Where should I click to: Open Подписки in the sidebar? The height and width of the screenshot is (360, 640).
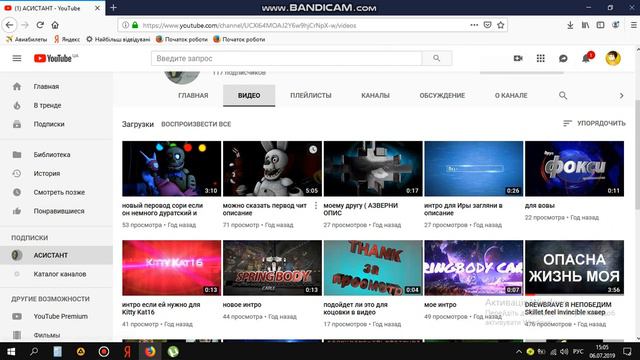[56, 124]
